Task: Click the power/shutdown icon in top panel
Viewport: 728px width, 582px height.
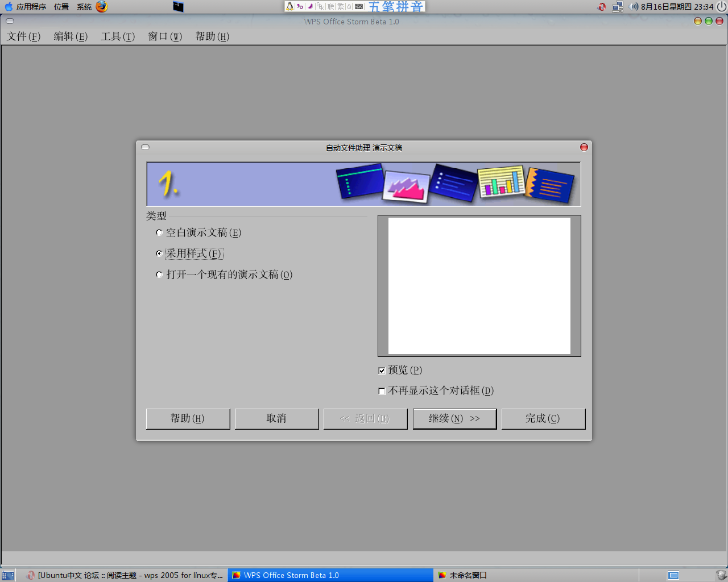Action: tap(721, 7)
